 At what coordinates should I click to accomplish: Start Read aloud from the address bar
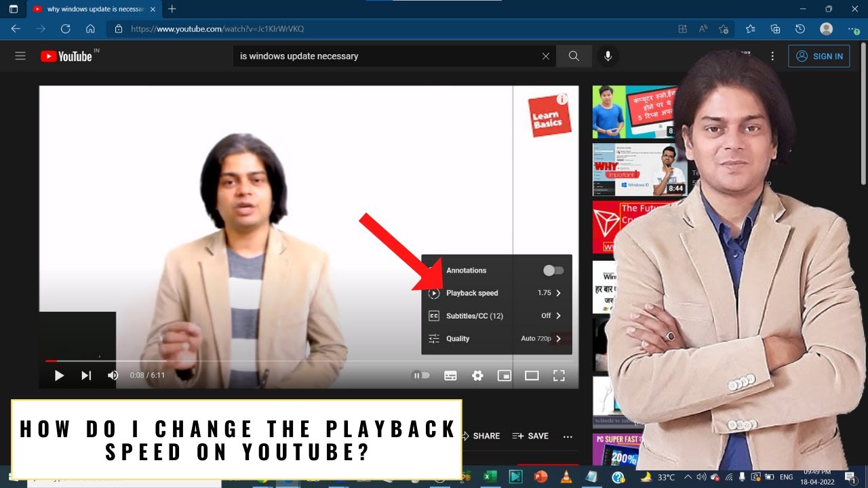(x=703, y=29)
